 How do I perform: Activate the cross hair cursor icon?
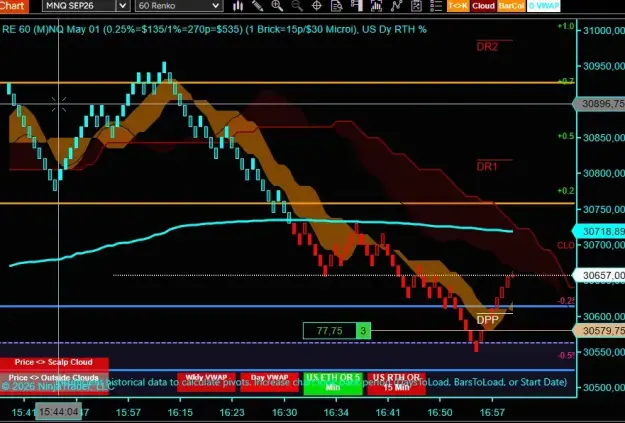[316, 6]
